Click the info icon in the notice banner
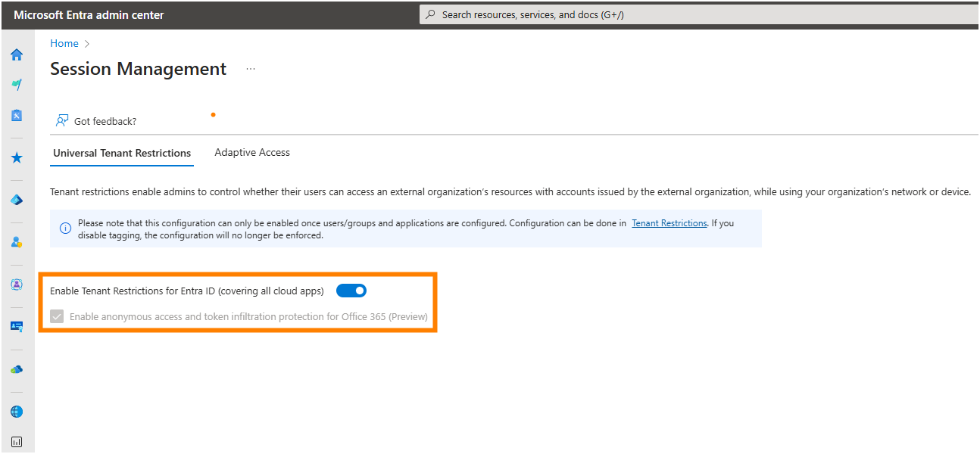Screen dimensions: 980x454 [66, 228]
